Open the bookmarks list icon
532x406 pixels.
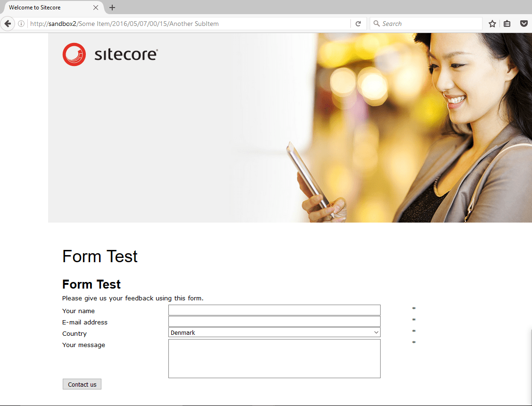507,24
